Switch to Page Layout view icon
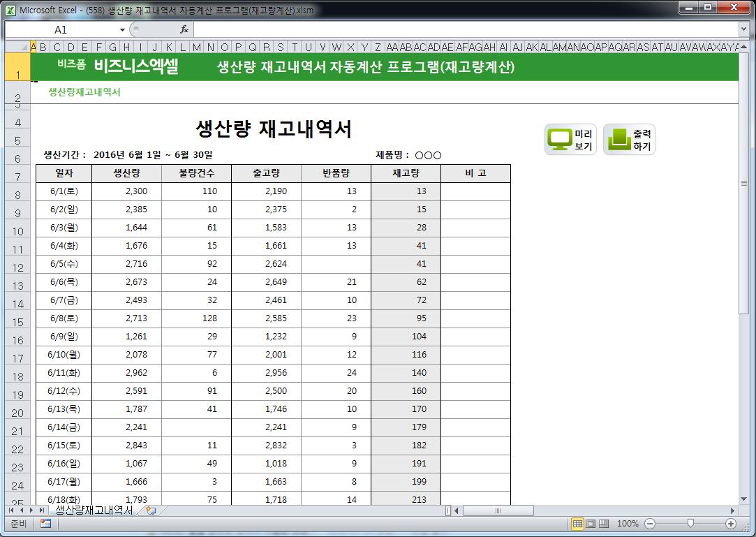This screenshot has width=756, height=537. tap(591, 524)
